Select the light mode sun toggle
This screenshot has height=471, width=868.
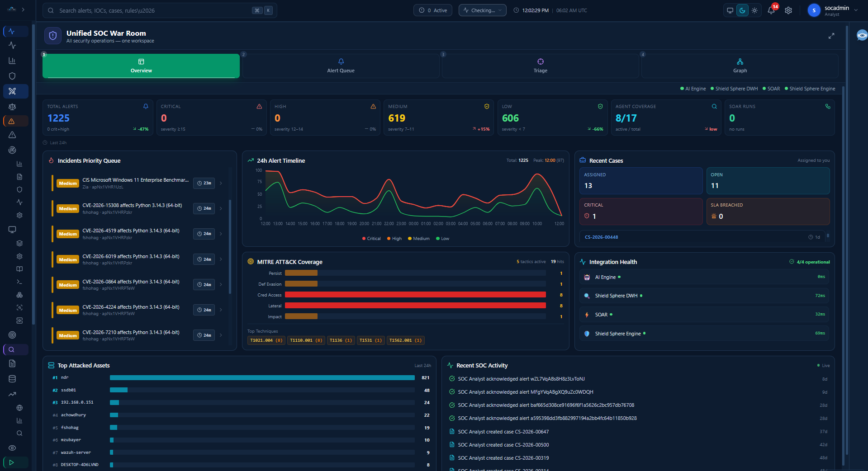tap(754, 10)
